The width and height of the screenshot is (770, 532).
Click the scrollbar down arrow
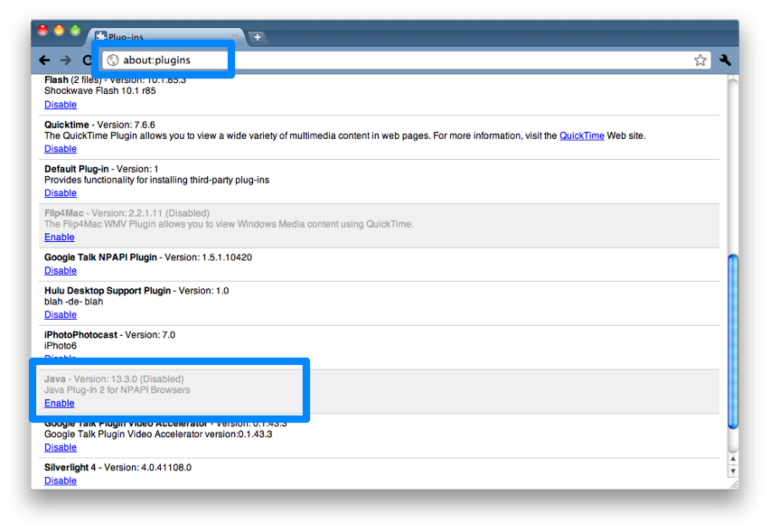(x=733, y=471)
